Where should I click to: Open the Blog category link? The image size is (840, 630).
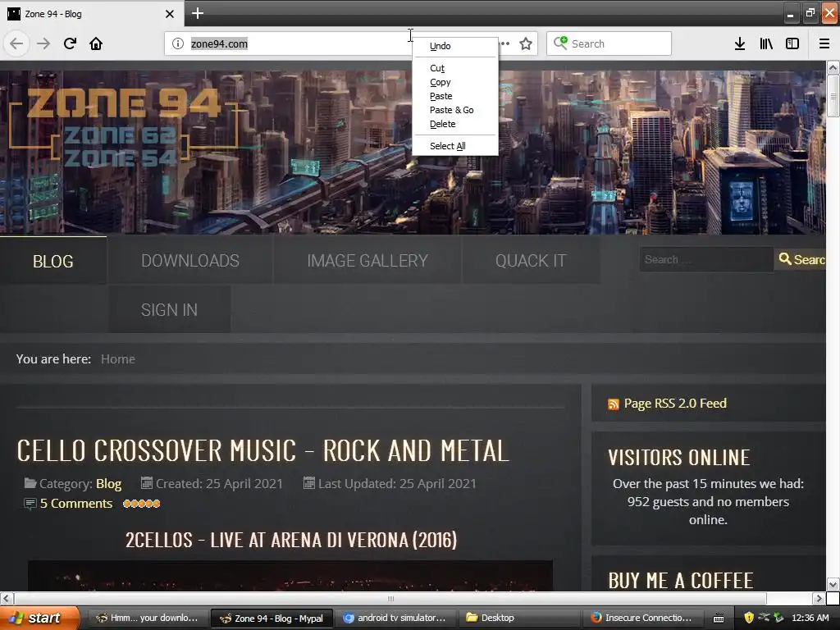(108, 484)
